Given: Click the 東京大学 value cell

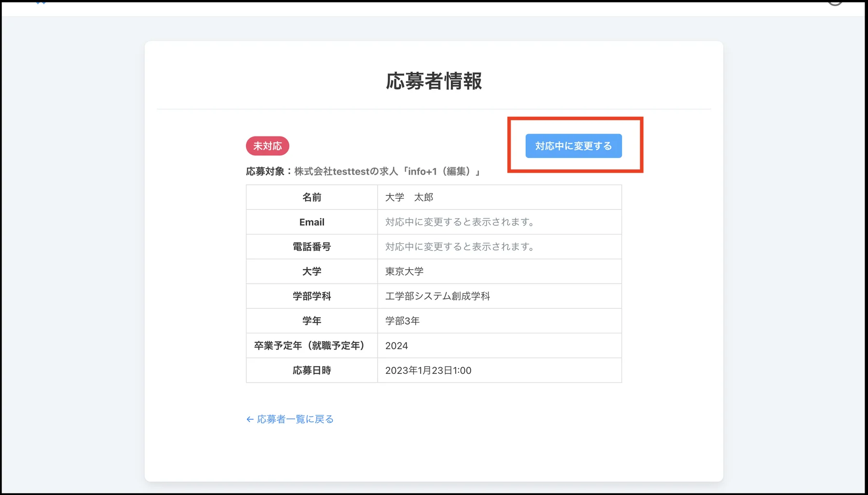Looking at the screenshot, I should 500,271.
